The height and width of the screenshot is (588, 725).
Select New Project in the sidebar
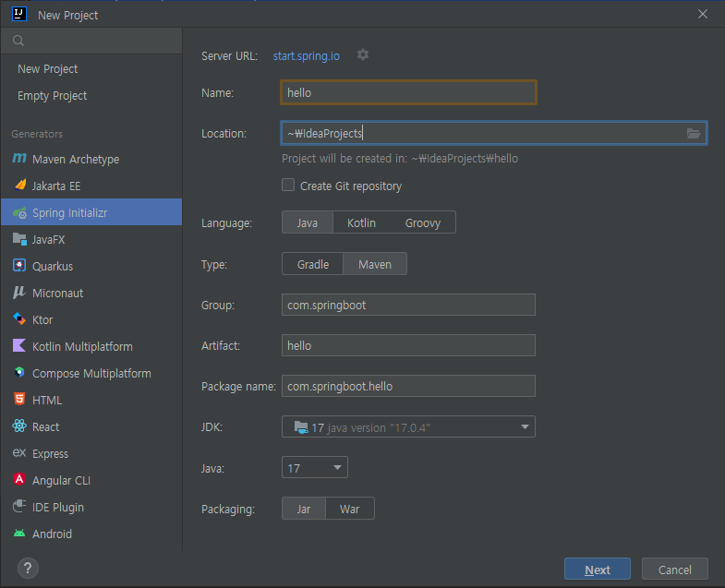pyautogui.click(x=47, y=69)
